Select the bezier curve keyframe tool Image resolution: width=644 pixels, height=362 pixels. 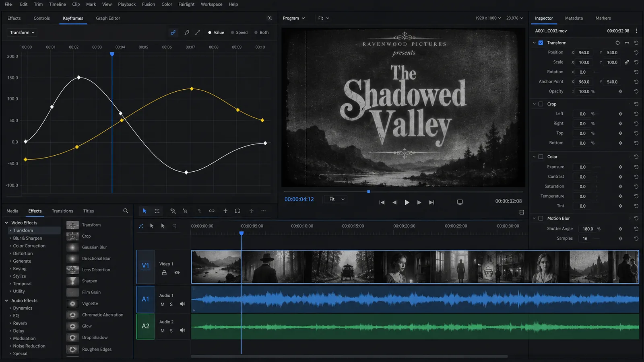(187, 33)
